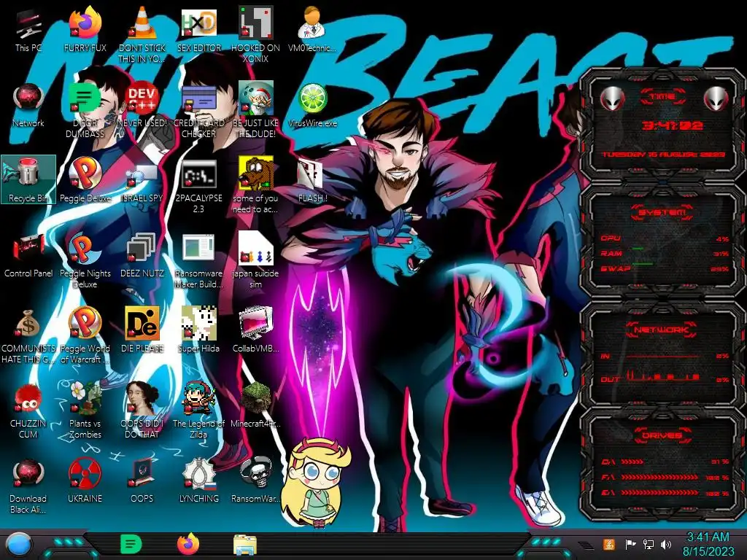Click the left Alienware head logo

point(612,98)
